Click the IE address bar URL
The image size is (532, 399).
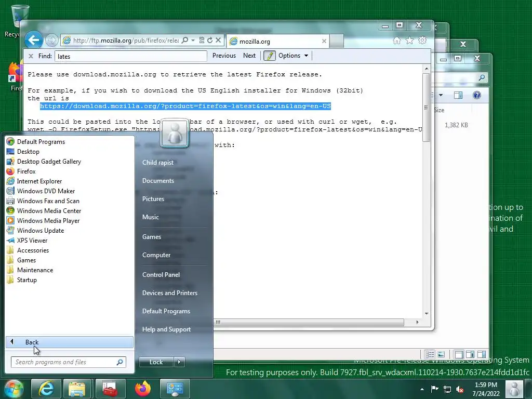(126, 41)
